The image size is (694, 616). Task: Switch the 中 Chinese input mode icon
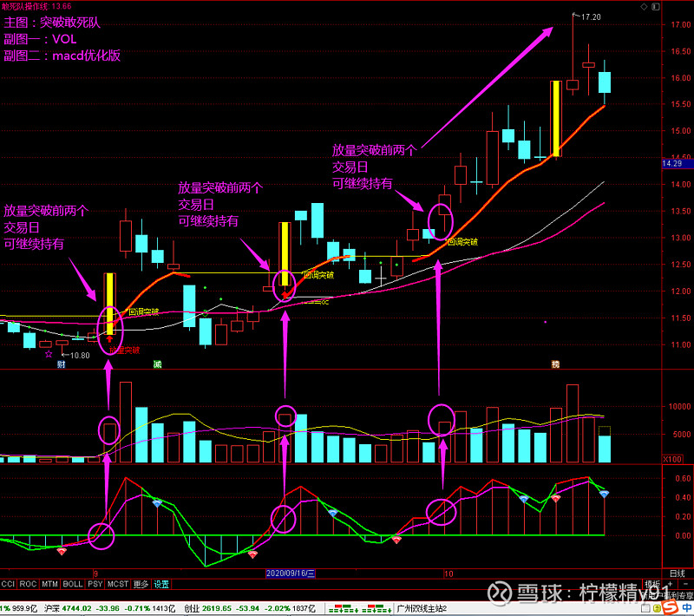(687, 607)
